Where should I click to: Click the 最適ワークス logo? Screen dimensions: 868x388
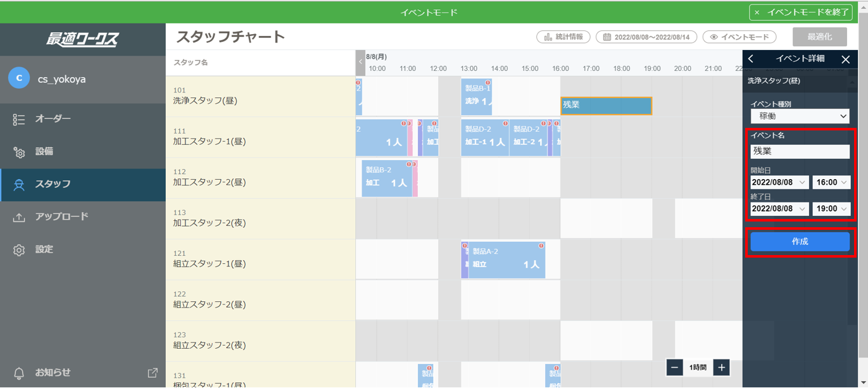[82, 39]
